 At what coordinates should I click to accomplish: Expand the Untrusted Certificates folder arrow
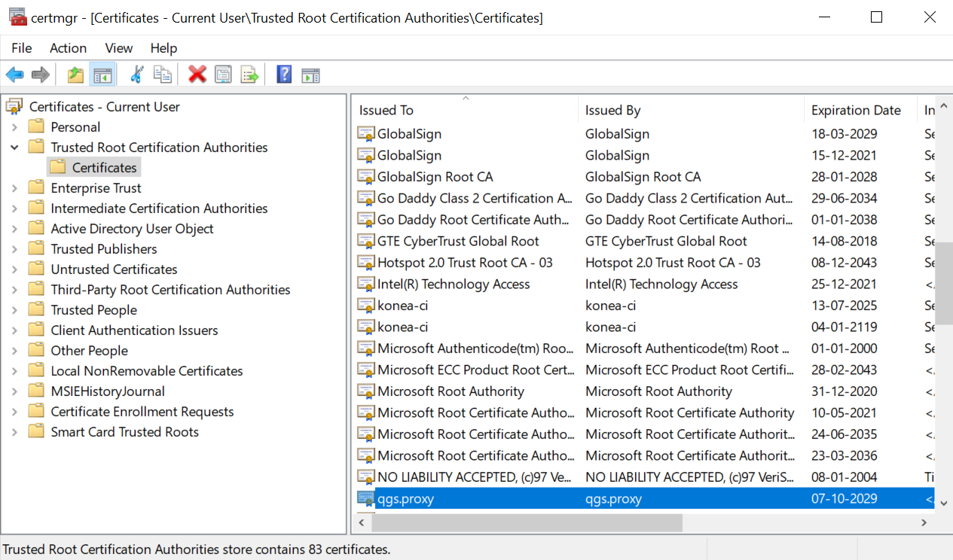click(x=14, y=269)
